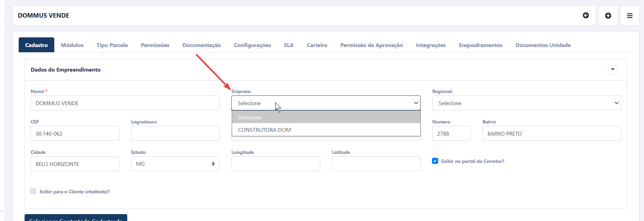Collapse the Dados do Empreendimento panel
Viewport: 644px width, 221px height.
(x=613, y=70)
